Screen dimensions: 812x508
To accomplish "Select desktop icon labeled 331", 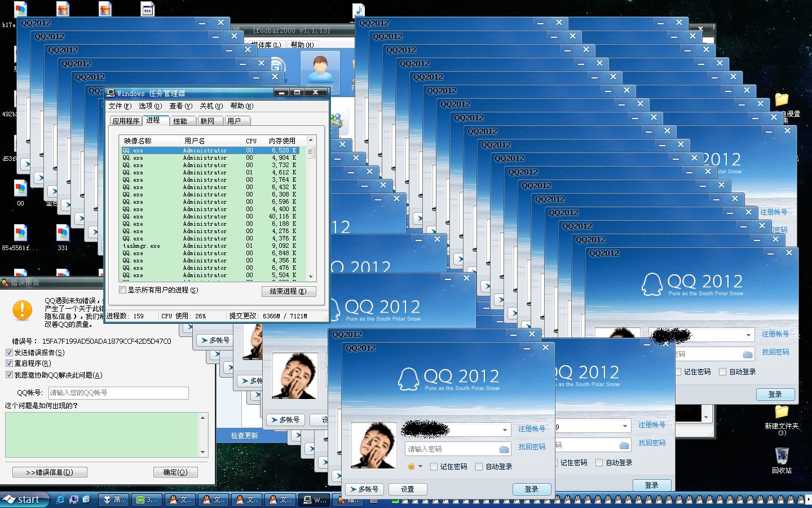I will pos(63,238).
